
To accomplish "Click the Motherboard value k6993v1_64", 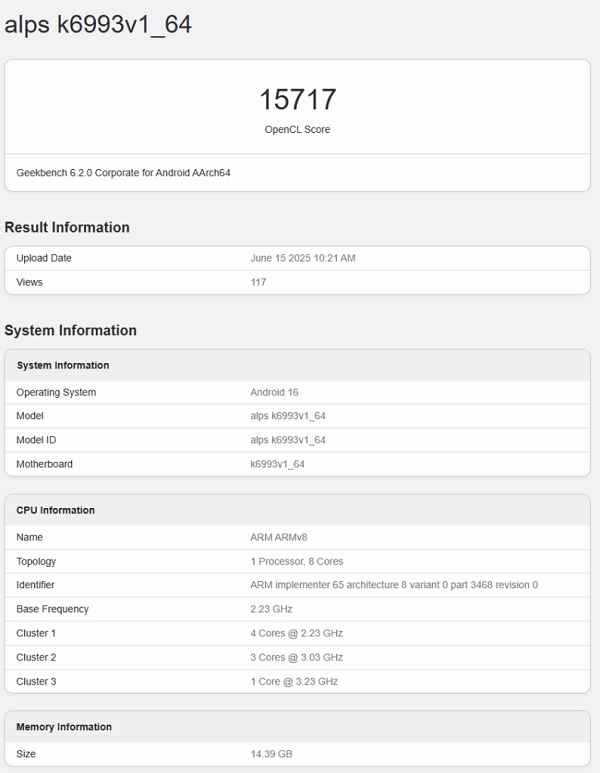I will [277, 464].
